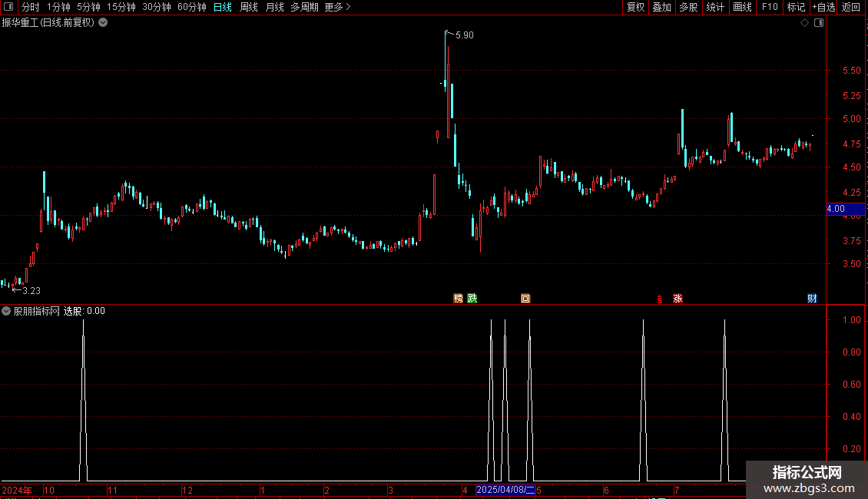Open the 复权 adjustment menu
Screen dimensions: 868x499
[635, 7]
